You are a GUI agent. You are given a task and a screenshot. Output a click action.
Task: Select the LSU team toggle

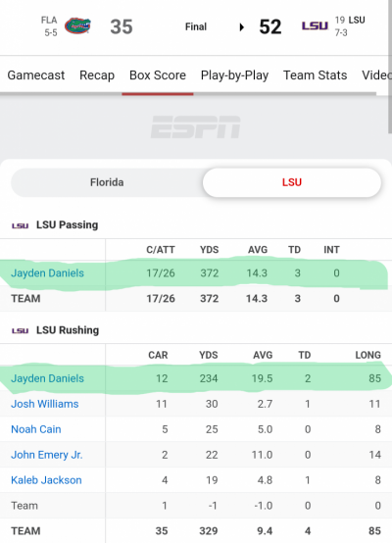(x=292, y=182)
